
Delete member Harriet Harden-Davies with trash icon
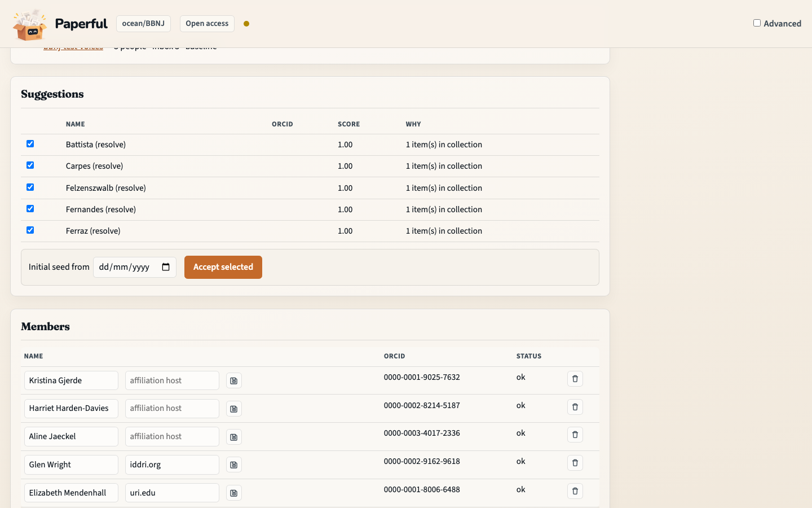pos(575,407)
